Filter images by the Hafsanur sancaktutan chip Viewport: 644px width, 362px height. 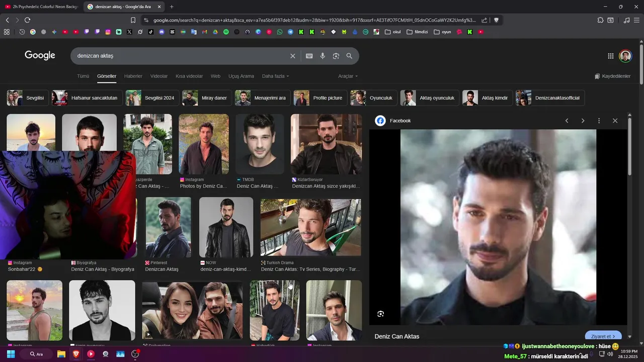coord(87,98)
